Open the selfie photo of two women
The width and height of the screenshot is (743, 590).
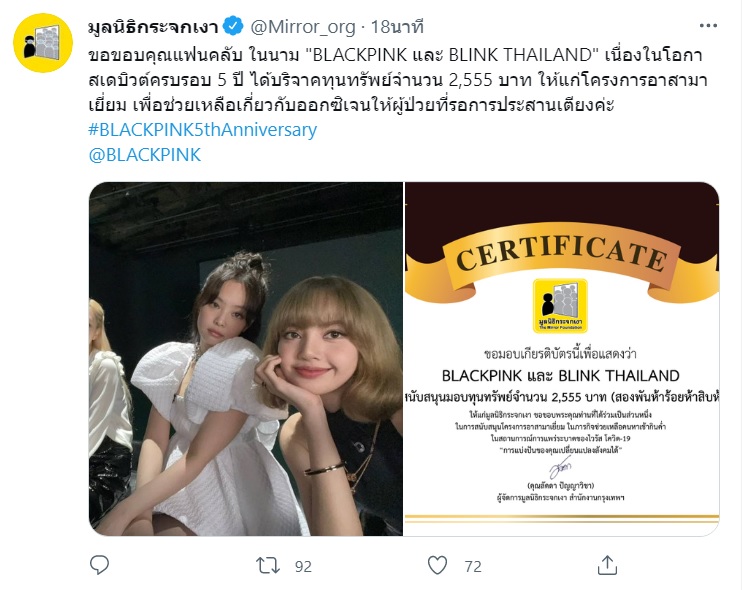[246, 359]
